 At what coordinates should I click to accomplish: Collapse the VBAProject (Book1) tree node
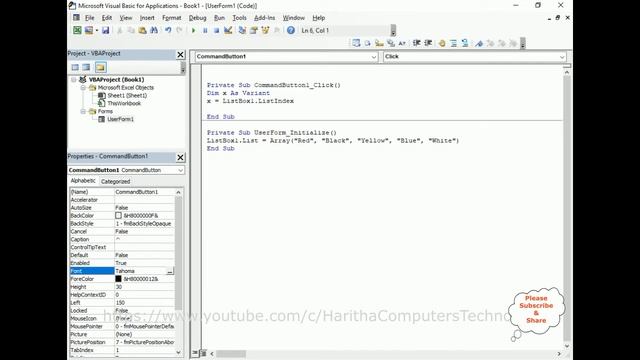click(74, 80)
